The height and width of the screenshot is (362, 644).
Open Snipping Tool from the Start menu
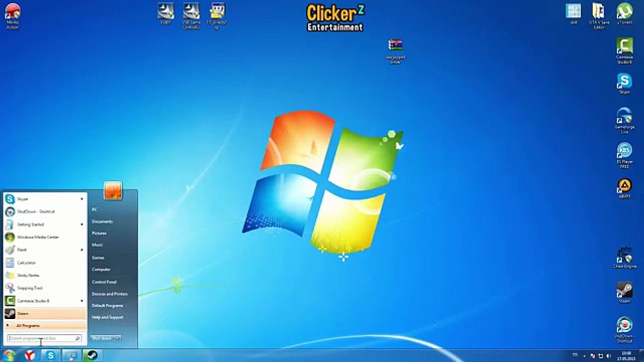pos(45,288)
